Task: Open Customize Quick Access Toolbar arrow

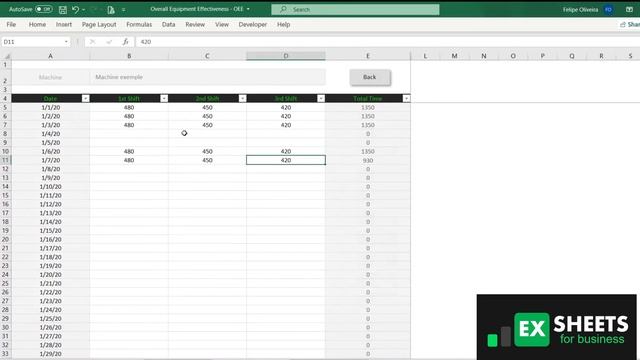Action: tap(124, 9)
